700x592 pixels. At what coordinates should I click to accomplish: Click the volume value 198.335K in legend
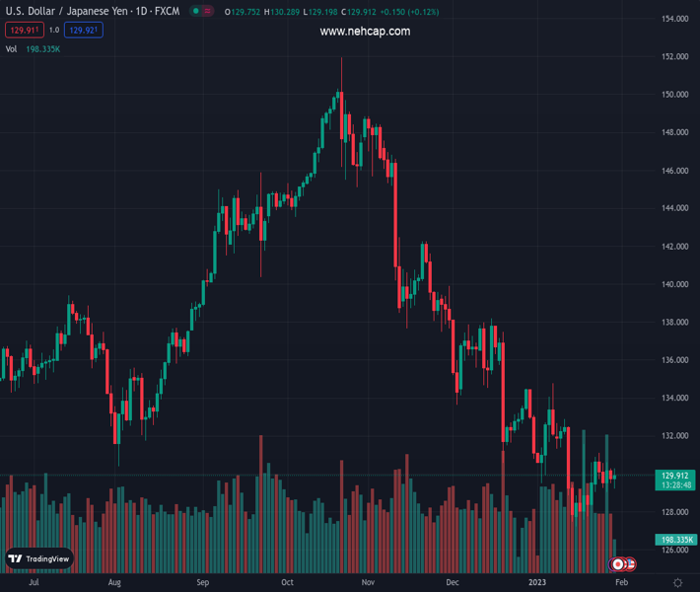point(44,48)
